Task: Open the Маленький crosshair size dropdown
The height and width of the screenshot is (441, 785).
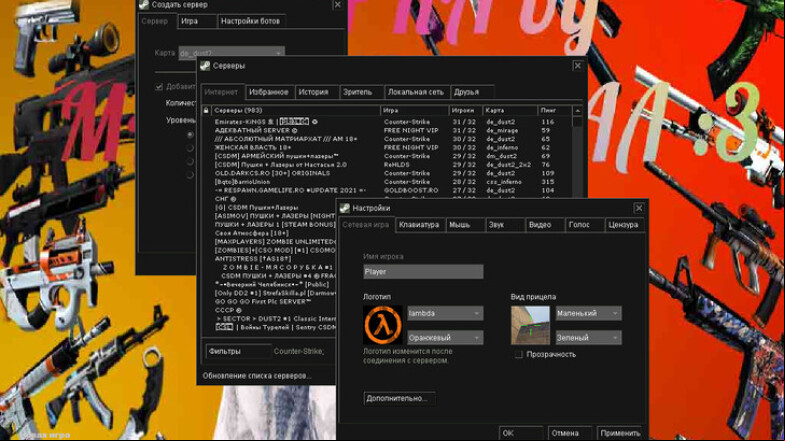Action: tap(589, 313)
